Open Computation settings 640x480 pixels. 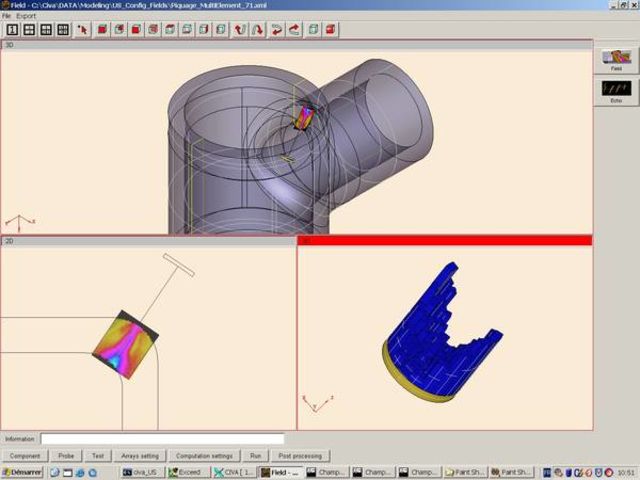[203, 456]
